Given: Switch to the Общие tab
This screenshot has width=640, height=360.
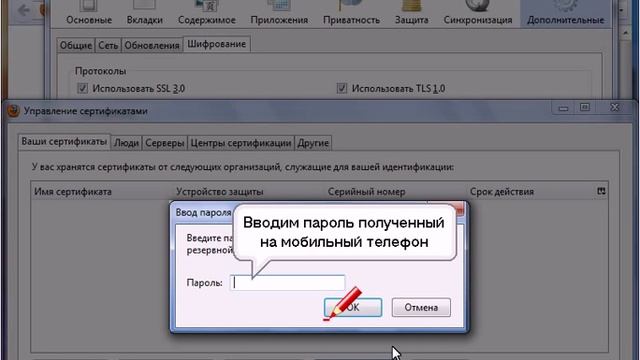Looking at the screenshot, I should click(x=76, y=45).
